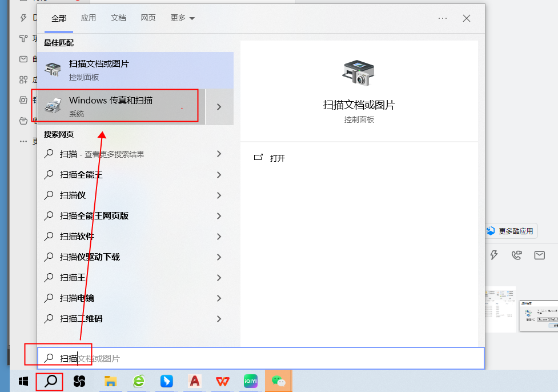The height and width of the screenshot is (392, 558).
Task: Launch WPS Office from the taskbar
Action: pos(222,381)
